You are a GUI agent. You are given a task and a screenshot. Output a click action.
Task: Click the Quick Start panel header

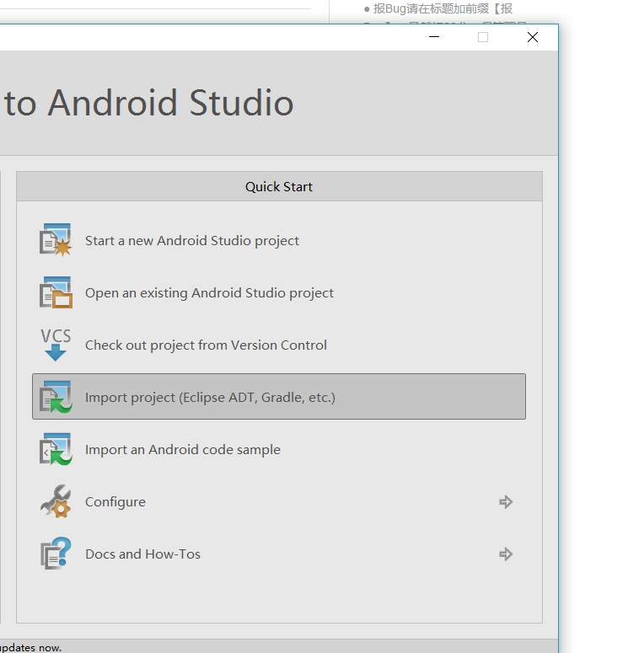click(x=279, y=186)
